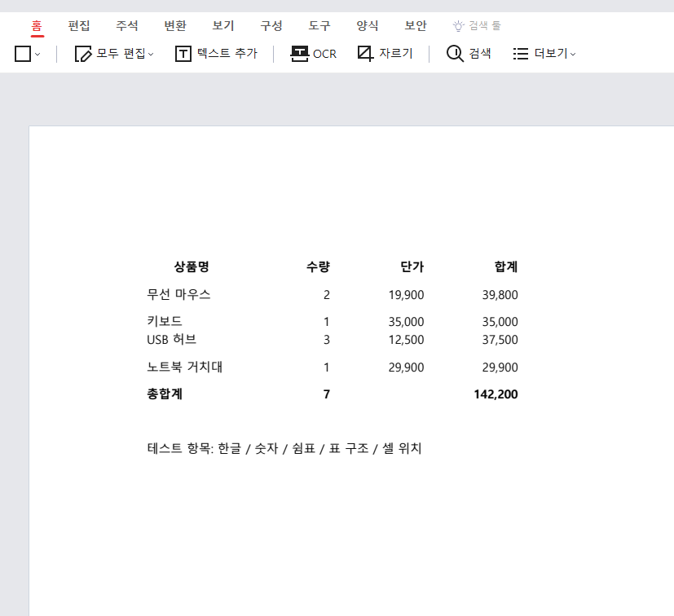The image size is (674, 616).
Task: Click the 수량 column header
Action: click(x=318, y=267)
